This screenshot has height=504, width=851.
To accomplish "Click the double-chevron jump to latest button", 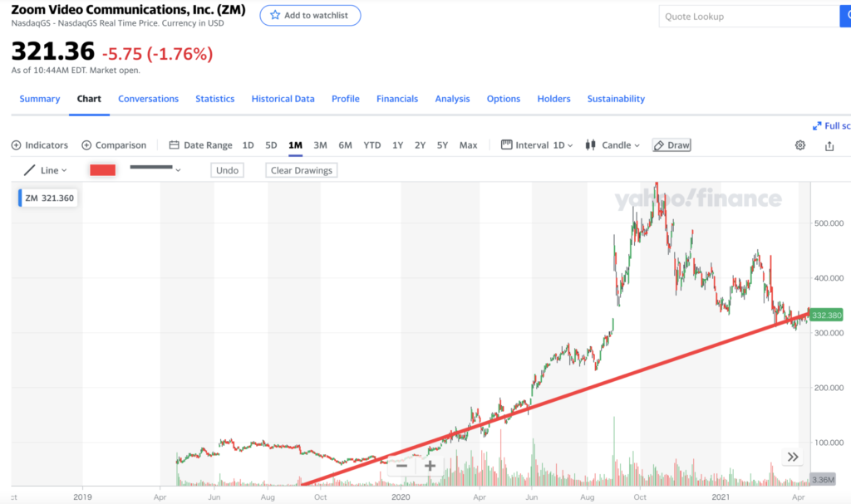I will 793,457.
